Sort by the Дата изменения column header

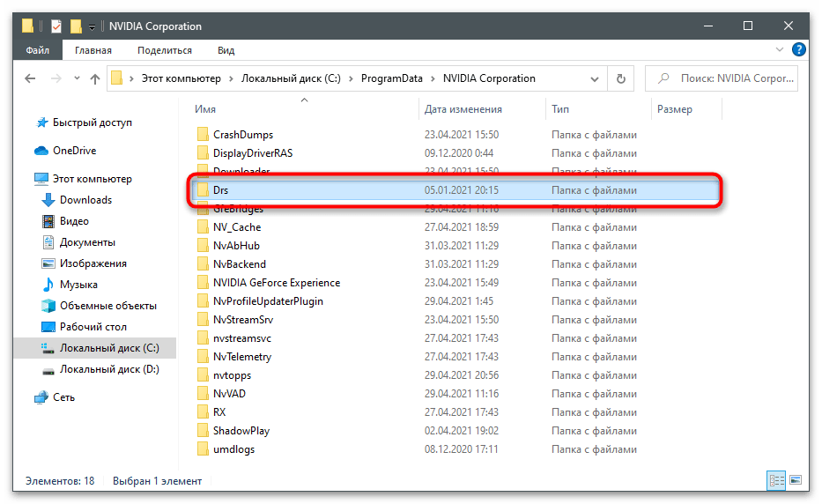pyautogui.click(x=463, y=109)
